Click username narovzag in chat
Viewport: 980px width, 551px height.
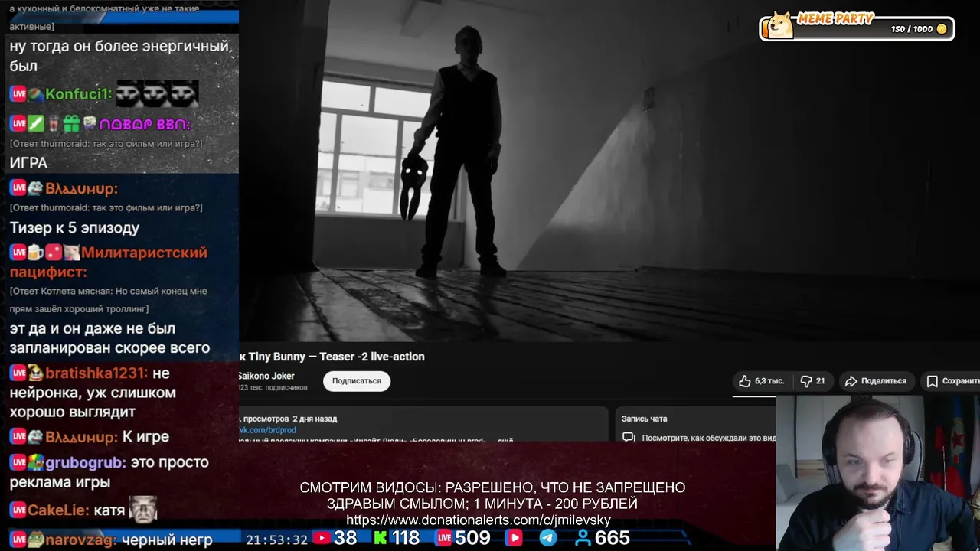click(81, 540)
